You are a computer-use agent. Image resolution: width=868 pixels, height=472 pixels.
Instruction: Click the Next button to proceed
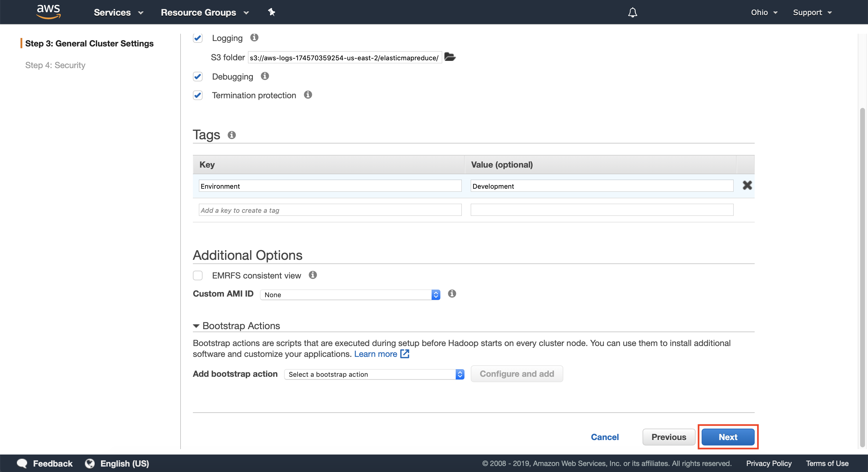coord(728,437)
